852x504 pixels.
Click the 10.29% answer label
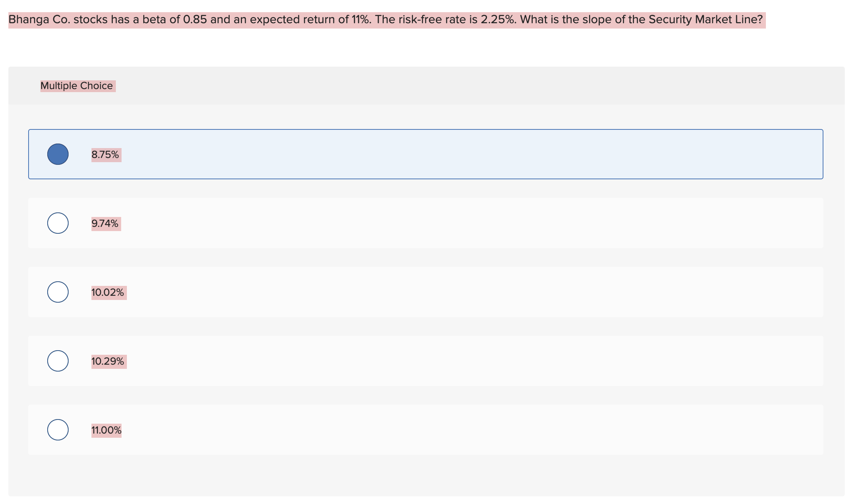click(x=108, y=361)
